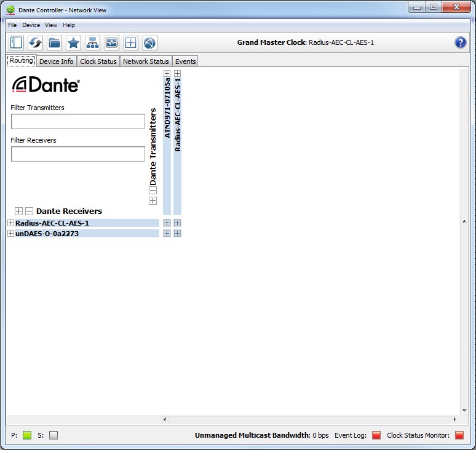Click the reload device information icon
Image resolution: width=476 pixels, height=450 pixels.
[x=35, y=42]
